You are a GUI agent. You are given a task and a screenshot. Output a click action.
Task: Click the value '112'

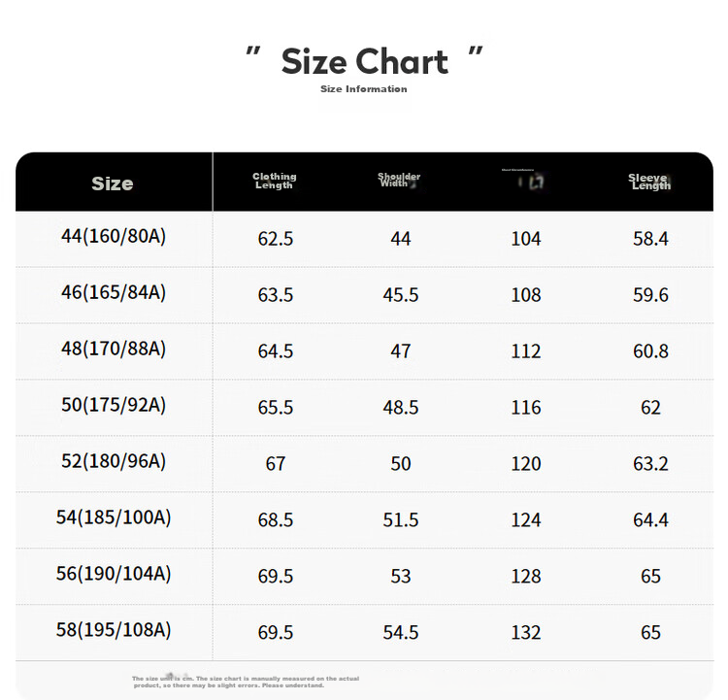coord(526,351)
